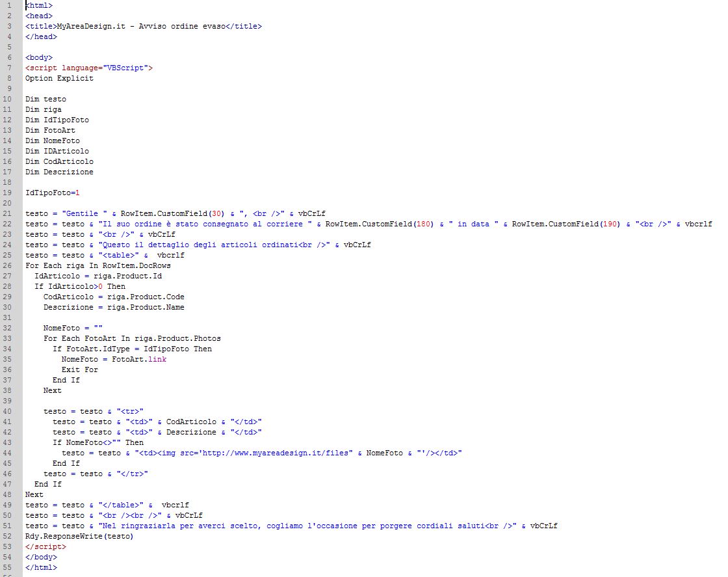The image size is (728, 577).
Task: Click the opening <body> tag
Action: (x=39, y=58)
